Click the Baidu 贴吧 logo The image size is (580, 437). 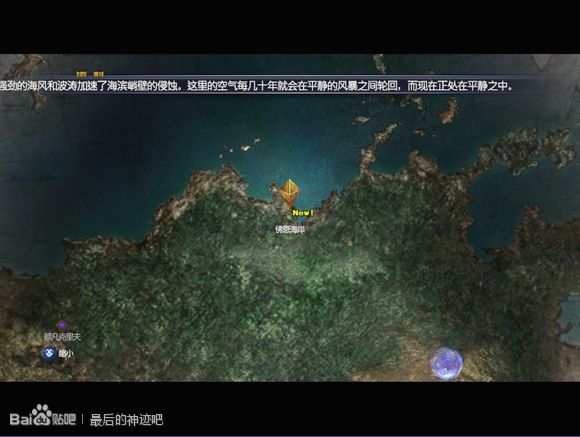point(43,416)
